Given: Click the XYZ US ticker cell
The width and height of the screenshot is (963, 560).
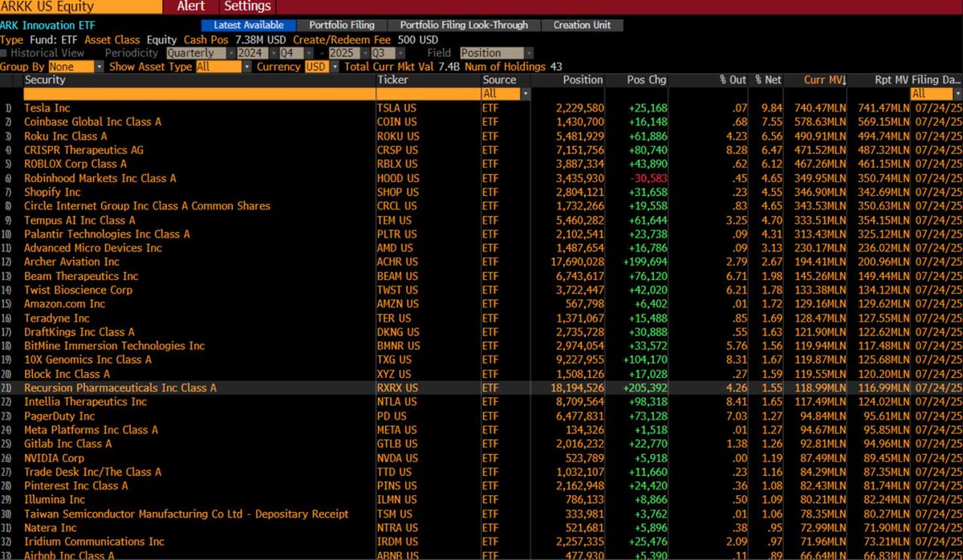Looking at the screenshot, I should point(393,374).
